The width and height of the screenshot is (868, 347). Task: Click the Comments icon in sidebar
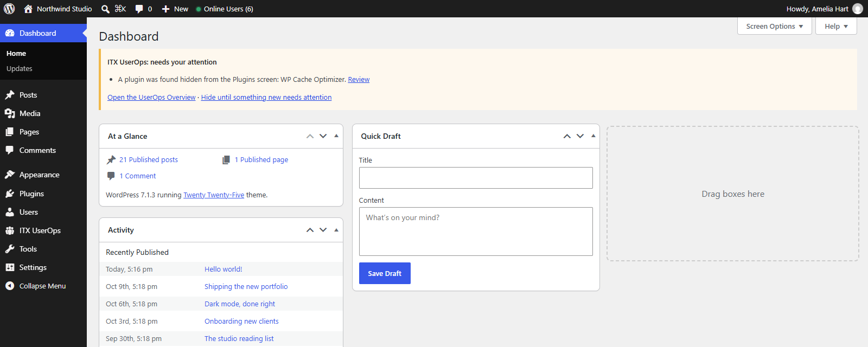pos(10,150)
